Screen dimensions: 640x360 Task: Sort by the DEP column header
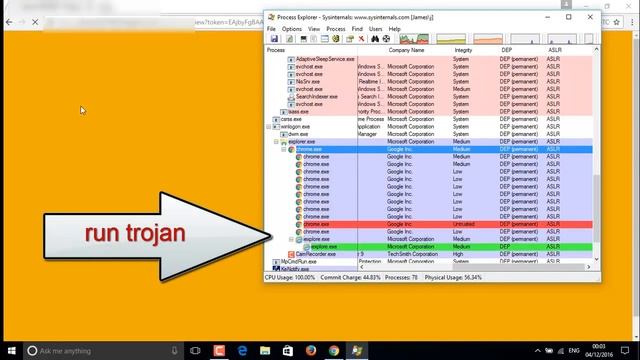pyautogui.click(x=507, y=50)
